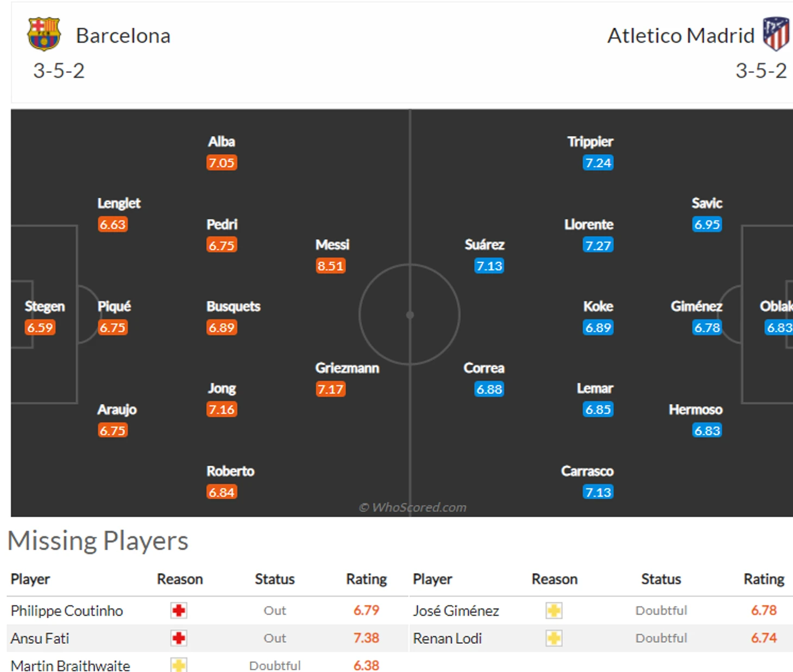The height and width of the screenshot is (672, 793).
Task: Select Griezmann on the pitch
Action: tap(347, 368)
